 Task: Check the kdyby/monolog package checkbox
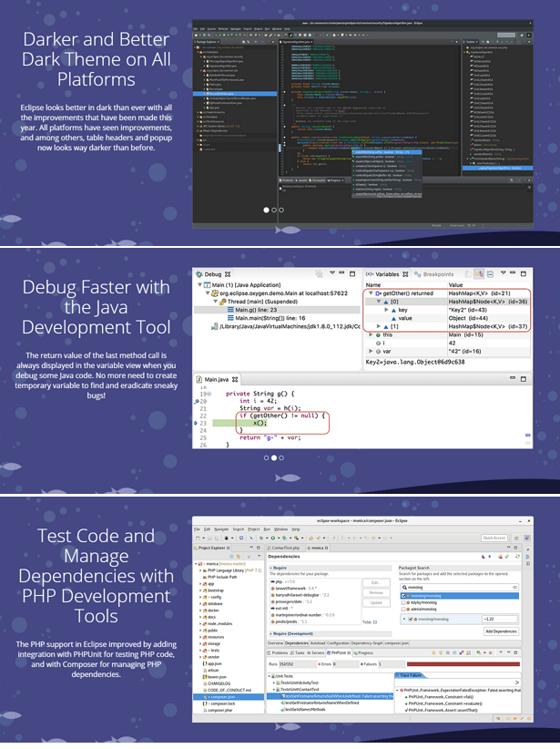click(403, 602)
